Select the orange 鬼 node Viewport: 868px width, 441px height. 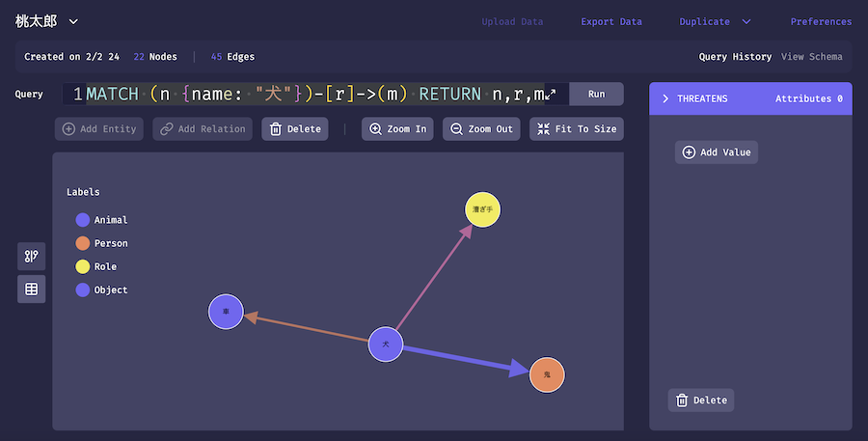[x=547, y=374]
